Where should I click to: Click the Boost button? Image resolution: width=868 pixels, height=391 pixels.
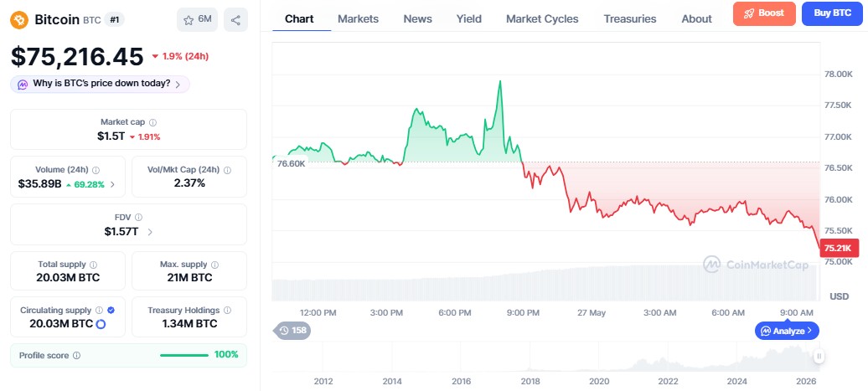click(764, 14)
